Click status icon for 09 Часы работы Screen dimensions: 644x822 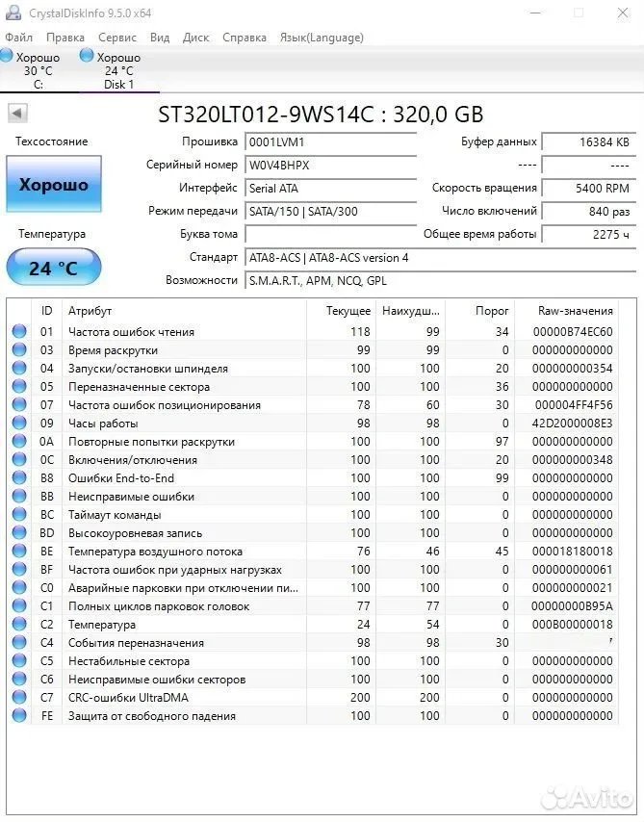(x=19, y=424)
